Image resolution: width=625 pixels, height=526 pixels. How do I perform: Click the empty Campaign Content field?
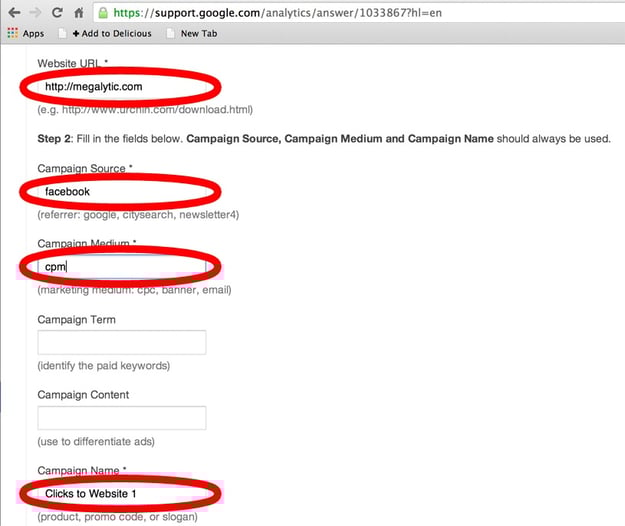pos(122,418)
